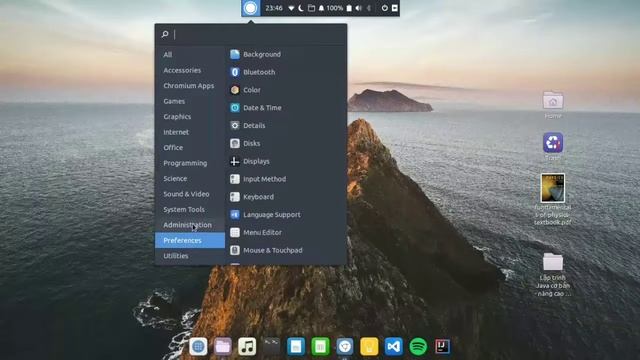Open the Home folder desktop icon

point(553,104)
